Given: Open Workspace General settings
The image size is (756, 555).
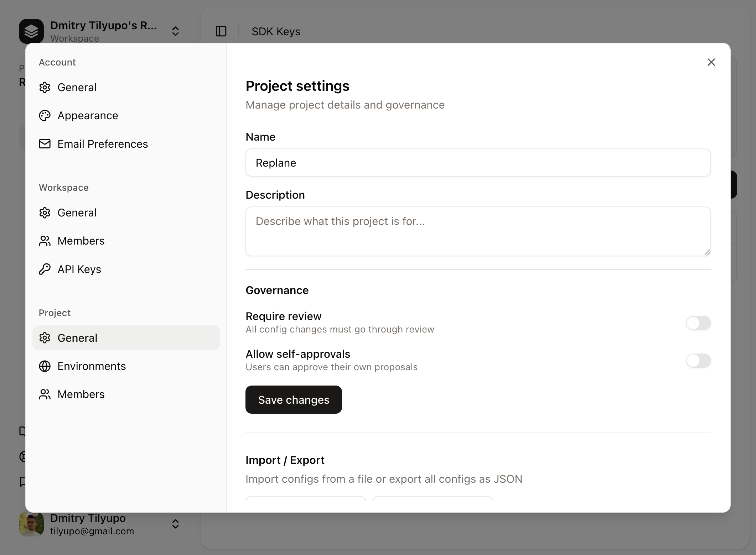Looking at the screenshot, I should coord(77,213).
